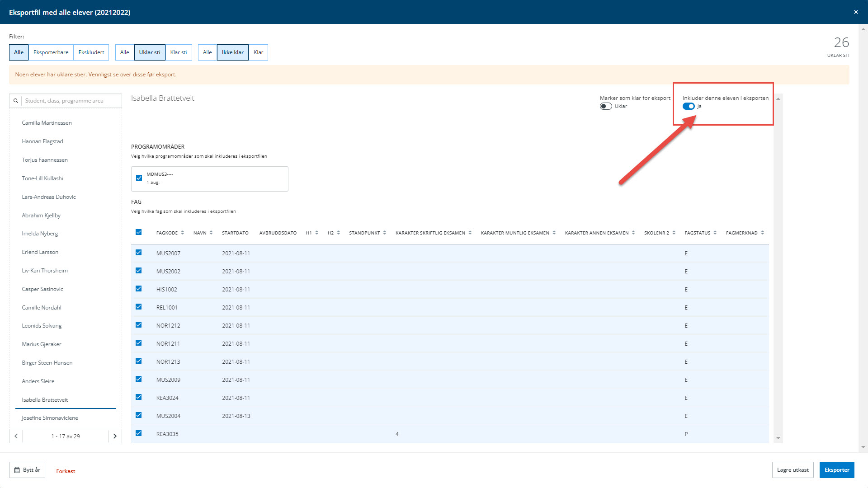Viewport: 868px width, 488px height.
Task: Click the red Forkast link
Action: coord(66,471)
